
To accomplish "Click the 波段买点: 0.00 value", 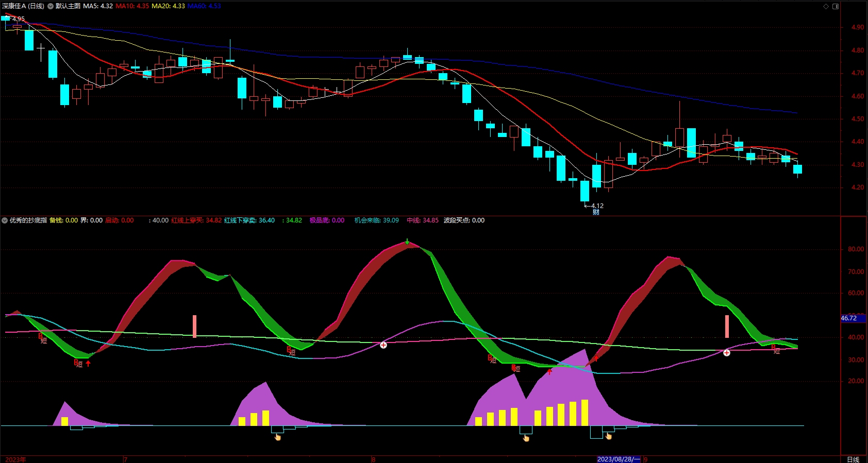I will [x=464, y=220].
